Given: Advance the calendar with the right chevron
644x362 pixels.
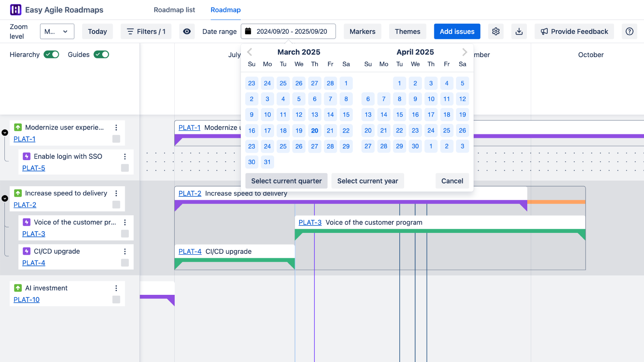Looking at the screenshot, I should pyautogui.click(x=464, y=51).
